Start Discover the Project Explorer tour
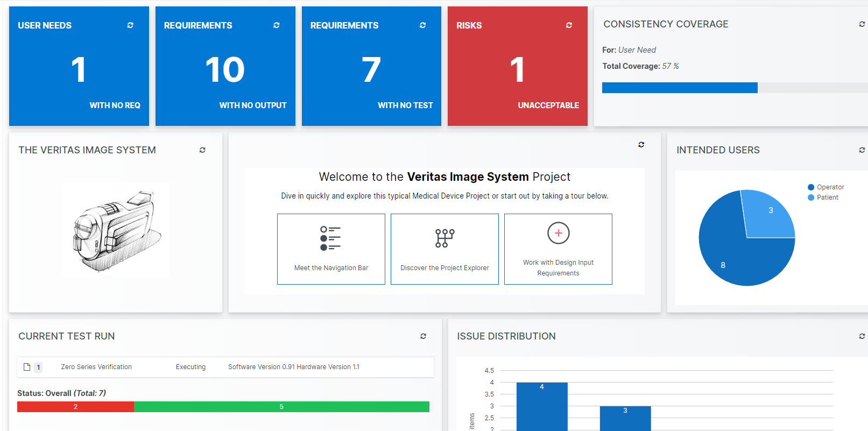This screenshot has height=431, width=868. [x=444, y=249]
